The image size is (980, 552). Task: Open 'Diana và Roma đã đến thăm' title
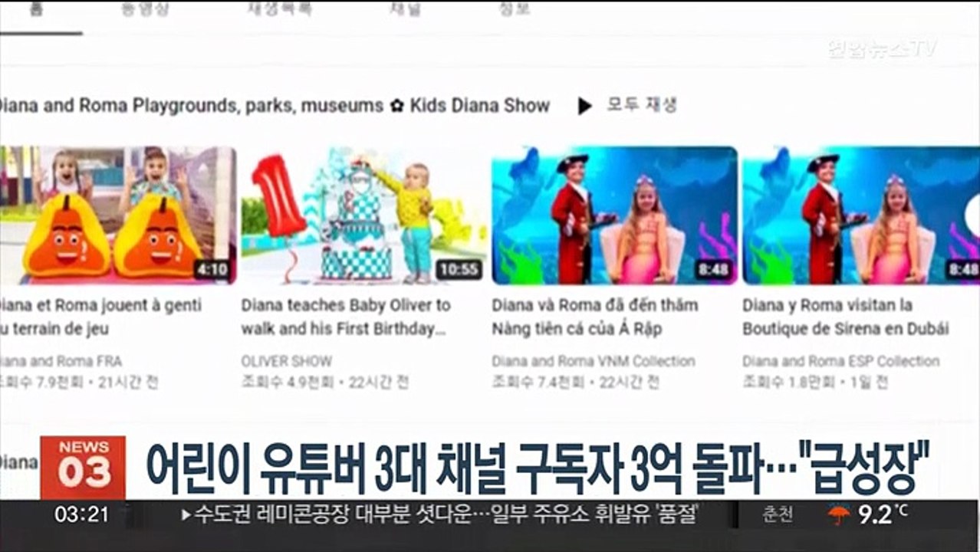(595, 317)
